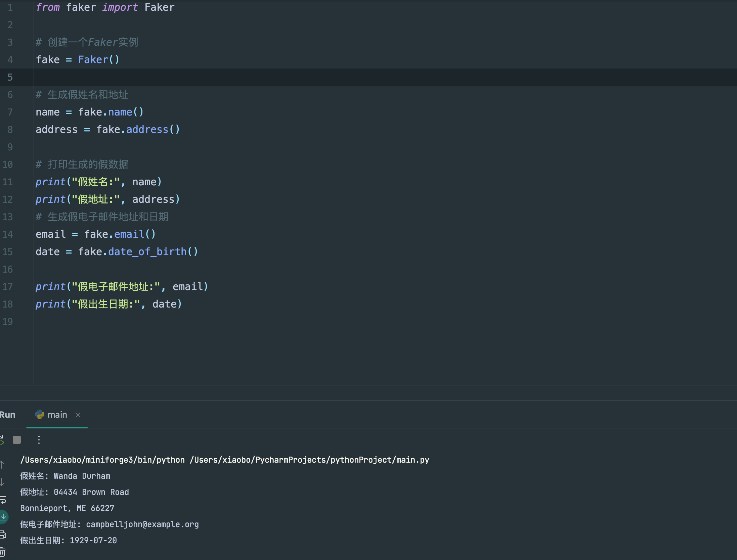Click the Print console output icon
Image resolution: width=737 pixels, height=560 pixels.
(3, 534)
